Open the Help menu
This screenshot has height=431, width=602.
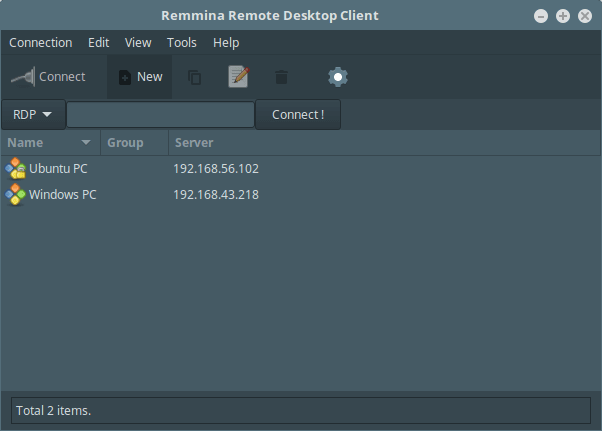pyautogui.click(x=226, y=43)
